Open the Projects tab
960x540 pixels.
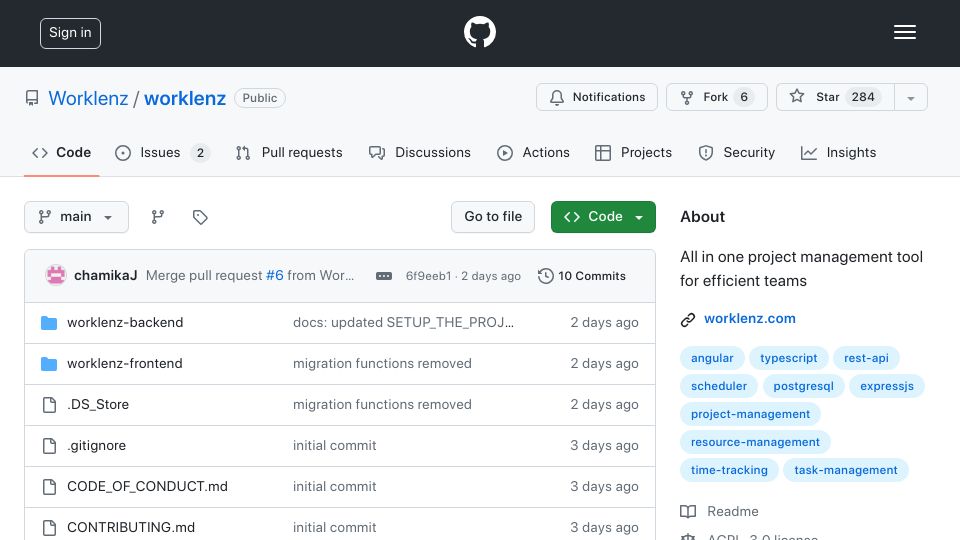pyautogui.click(x=633, y=152)
